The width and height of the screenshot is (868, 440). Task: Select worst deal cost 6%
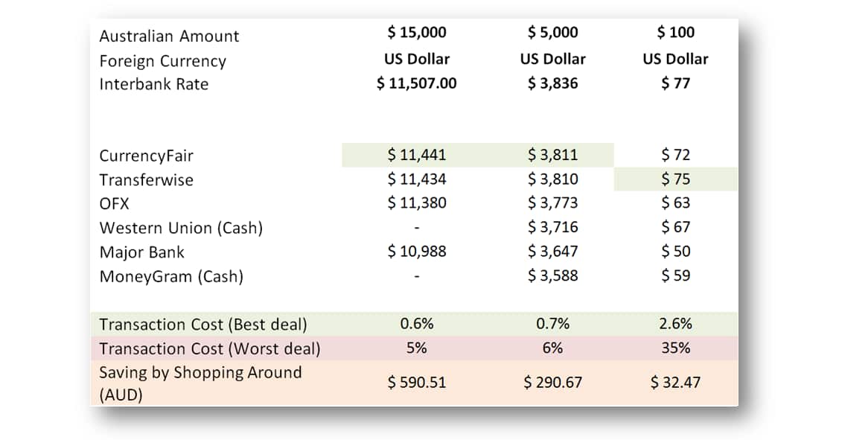coord(552,348)
